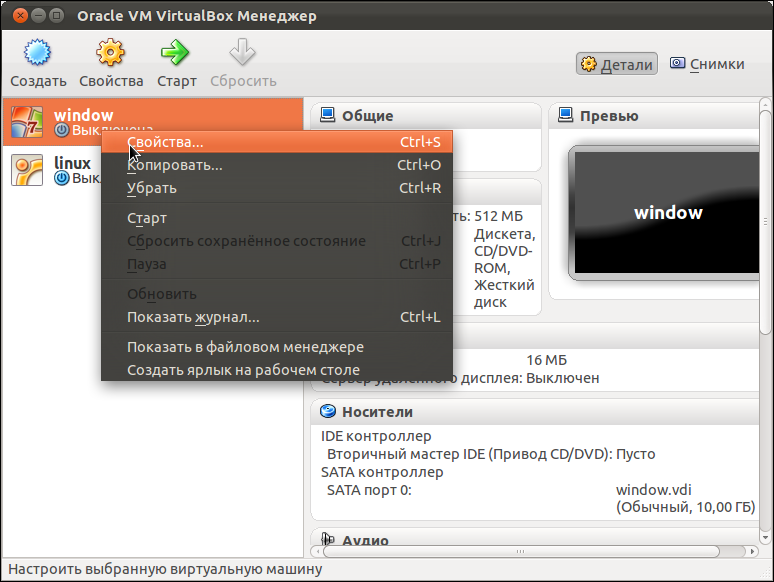The image size is (774, 582).
Task: Maximize the VirtualBox Manager window
Action: [57, 15]
